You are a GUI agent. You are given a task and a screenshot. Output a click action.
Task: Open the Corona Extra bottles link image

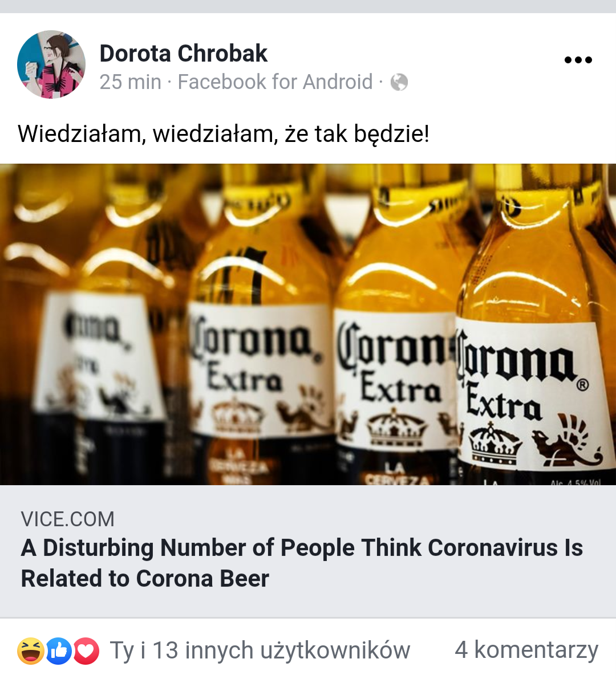(308, 324)
